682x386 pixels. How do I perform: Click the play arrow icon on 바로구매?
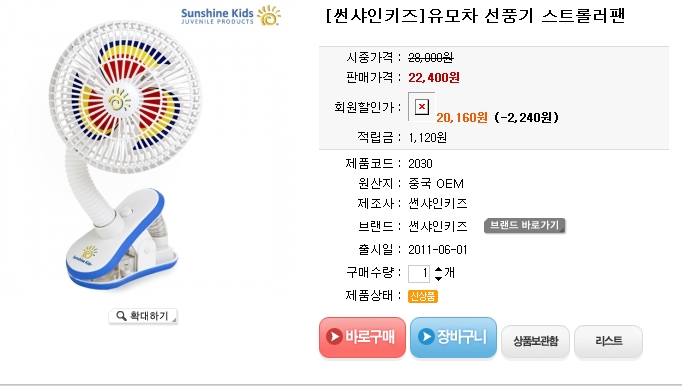(x=334, y=336)
